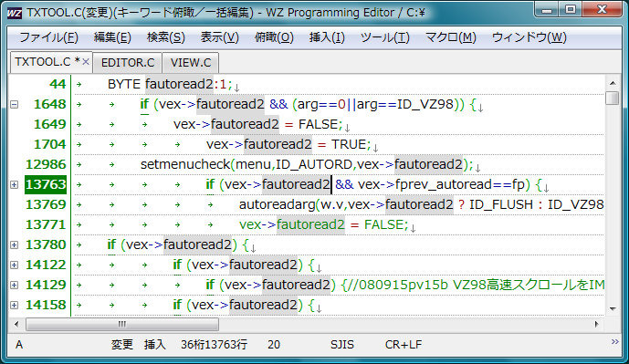Screen dimensions: 629x364
Task: Click 'SJIS' encoding in status bar
Action: tap(342, 345)
